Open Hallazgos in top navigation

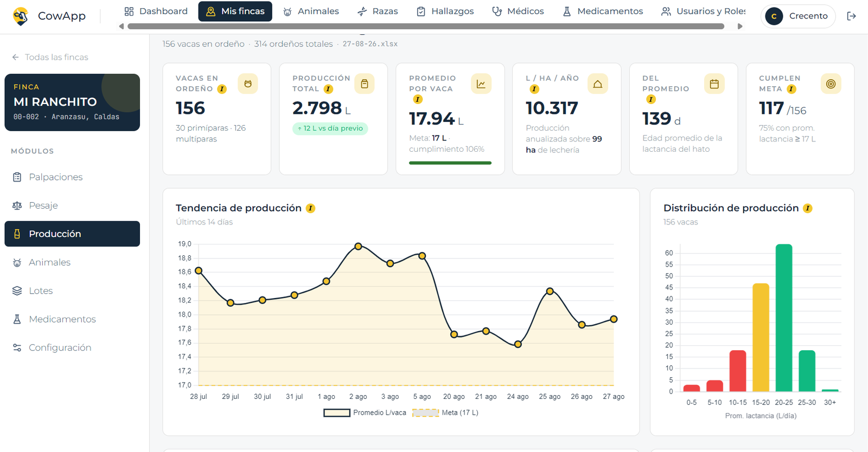tap(445, 11)
